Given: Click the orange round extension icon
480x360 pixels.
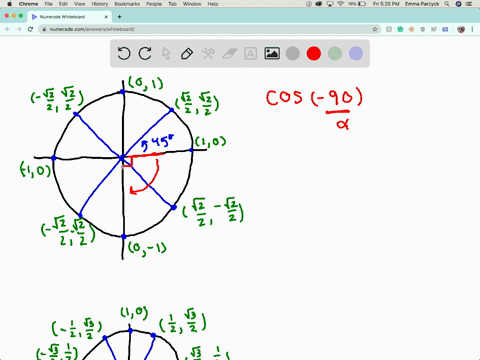Looking at the screenshot, I should tap(411, 29).
